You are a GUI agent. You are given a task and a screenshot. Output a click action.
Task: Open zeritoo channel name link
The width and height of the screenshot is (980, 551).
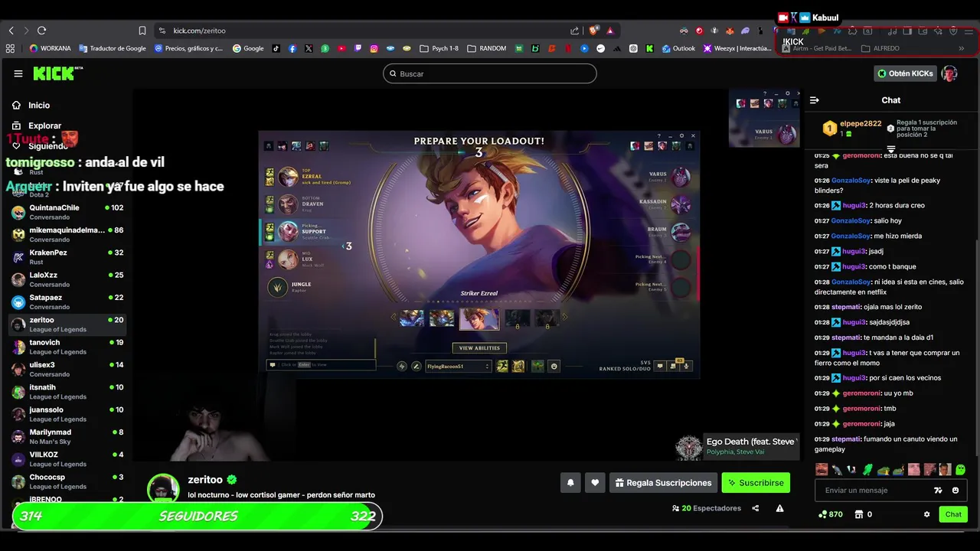(205, 480)
